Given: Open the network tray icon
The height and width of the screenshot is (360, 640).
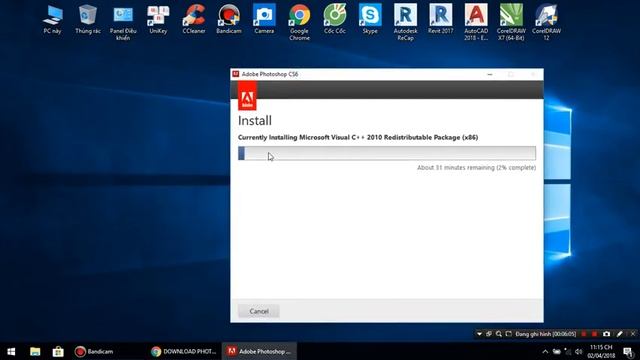Looking at the screenshot, I should pos(568,351).
